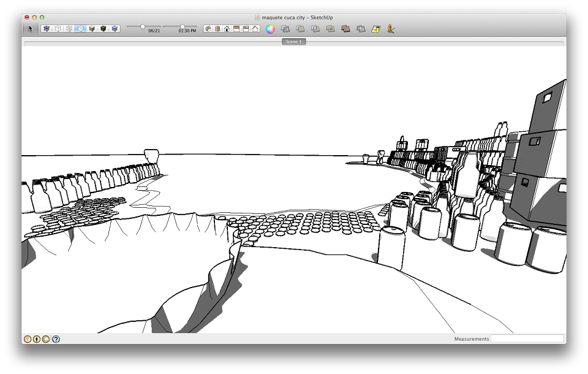Screen dimensions: 588x374
Task: Switch to Wireframe face style
Action: click(x=58, y=29)
